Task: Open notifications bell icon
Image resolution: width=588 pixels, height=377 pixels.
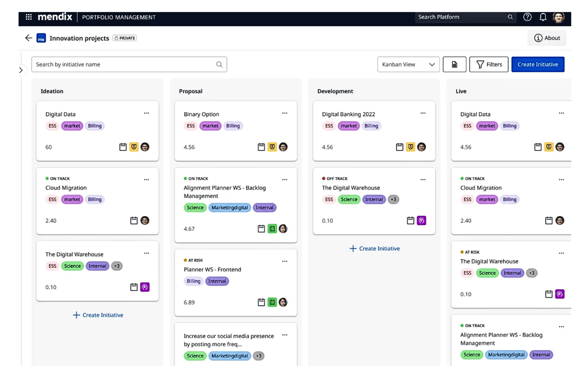Action: pyautogui.click(x=543, y=17)
